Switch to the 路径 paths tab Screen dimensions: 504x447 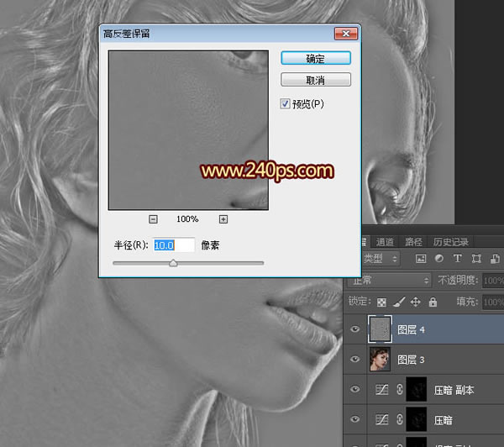413,242
